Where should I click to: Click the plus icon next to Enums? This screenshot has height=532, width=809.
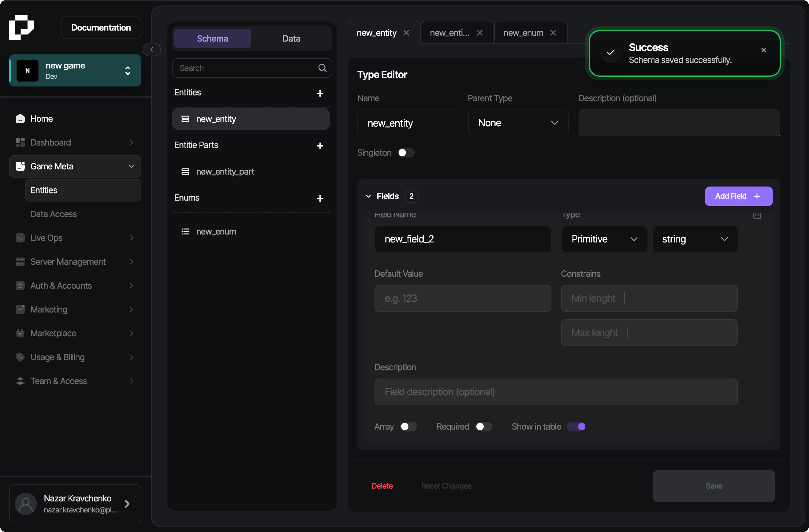320,198
